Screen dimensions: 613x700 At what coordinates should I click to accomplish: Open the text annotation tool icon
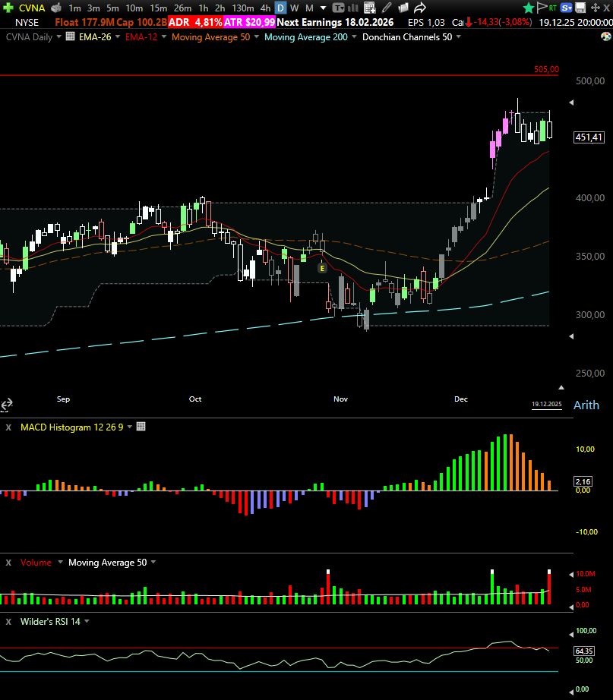(339, 8)
